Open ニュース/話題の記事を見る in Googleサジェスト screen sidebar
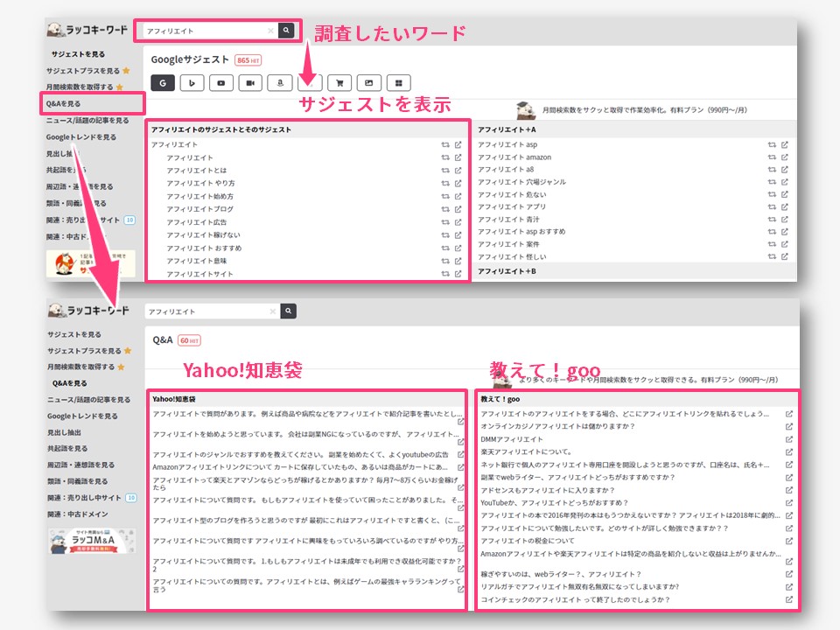Image resolution: width=840 pixels, height=630 pixels. [x=87, y=121]
